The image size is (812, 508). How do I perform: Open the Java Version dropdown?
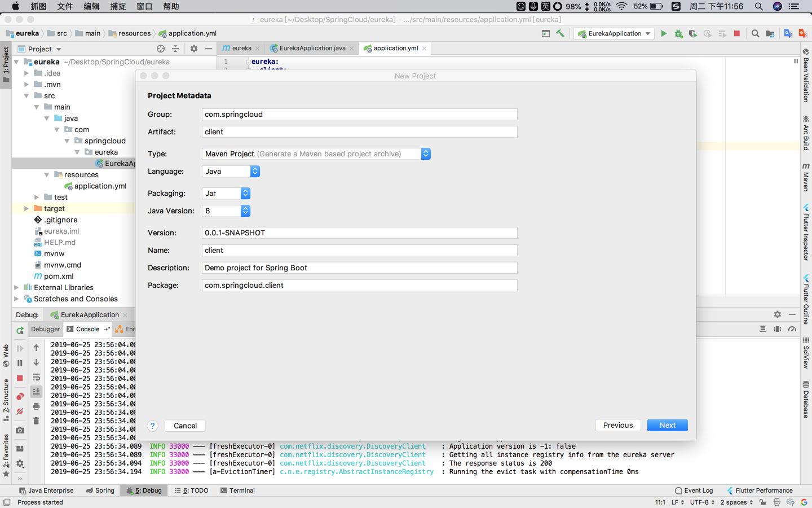pyautogui.click(x=226, y=211)
